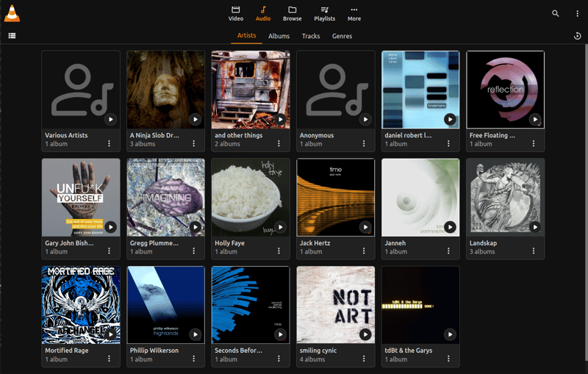Open options menu for Gary John Bish...
588x374 pixels.
pos(109,251)
